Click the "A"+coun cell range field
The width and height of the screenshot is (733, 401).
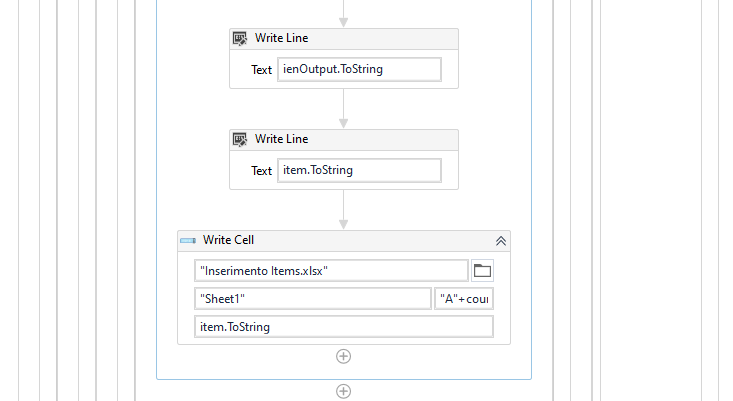464,299
